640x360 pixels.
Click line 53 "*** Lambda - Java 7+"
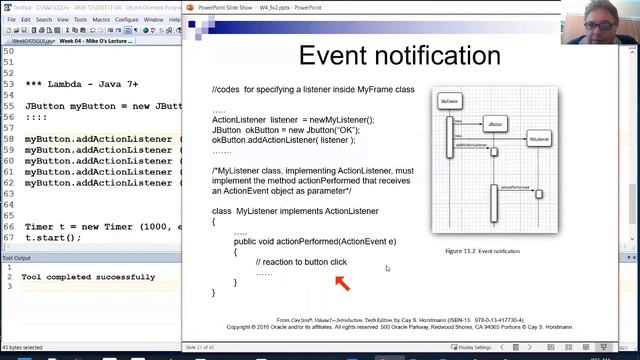pyautogui.click(x=82, y=84)
